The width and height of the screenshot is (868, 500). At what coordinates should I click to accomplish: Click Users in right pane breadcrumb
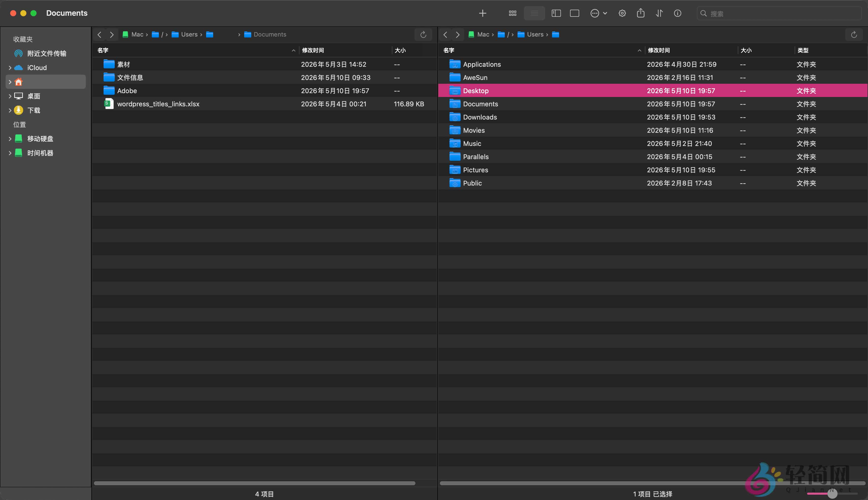point(530,34)
